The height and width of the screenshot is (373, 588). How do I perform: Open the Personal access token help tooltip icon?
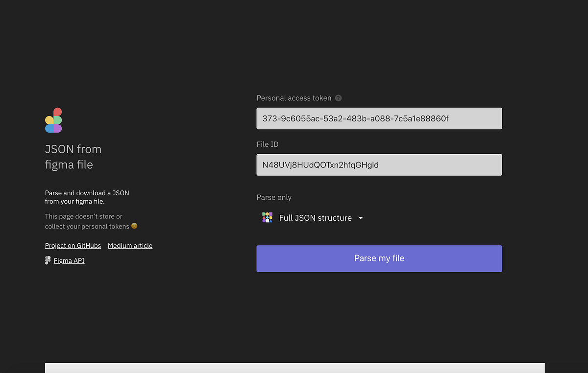[x=338, y=98]
